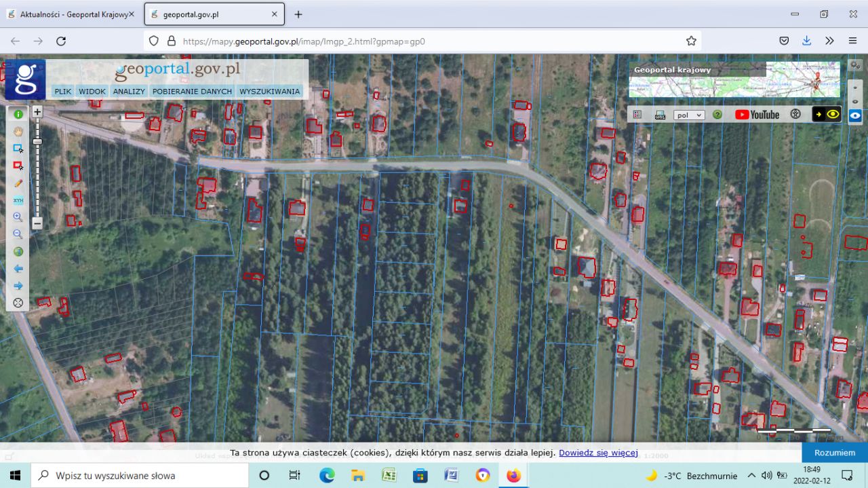Open the green help question mark
Screen dimensions: 868x488
tap(717, 115)
